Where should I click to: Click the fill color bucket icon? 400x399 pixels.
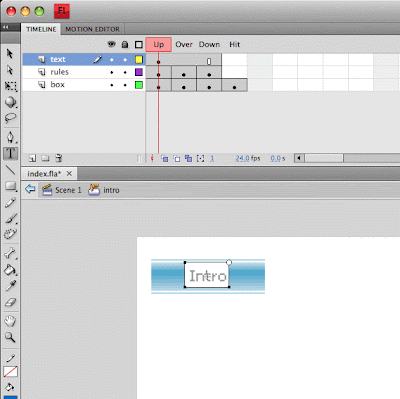[x=10, y=387]
